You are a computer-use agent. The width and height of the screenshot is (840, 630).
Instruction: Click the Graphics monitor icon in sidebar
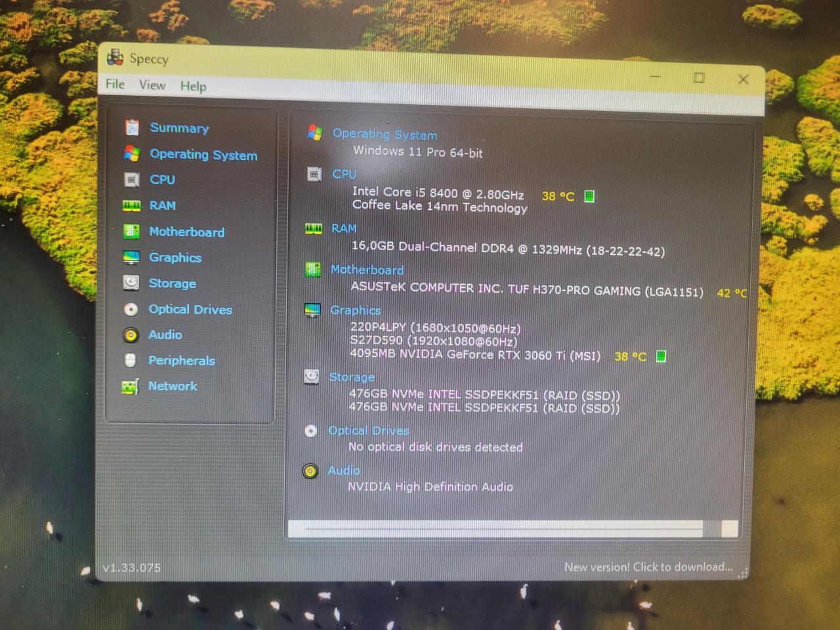pos(131,257)
